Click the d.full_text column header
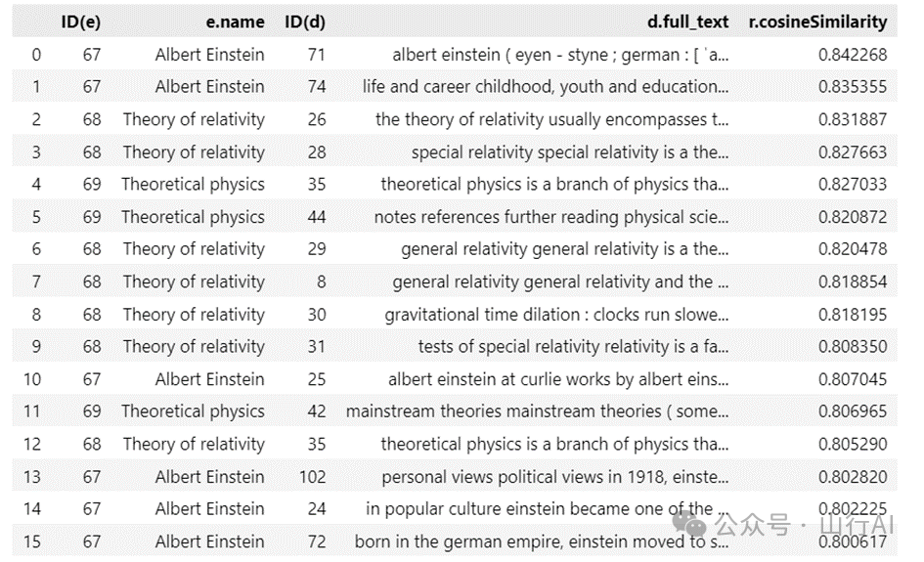924x562 pixels. 687,22
